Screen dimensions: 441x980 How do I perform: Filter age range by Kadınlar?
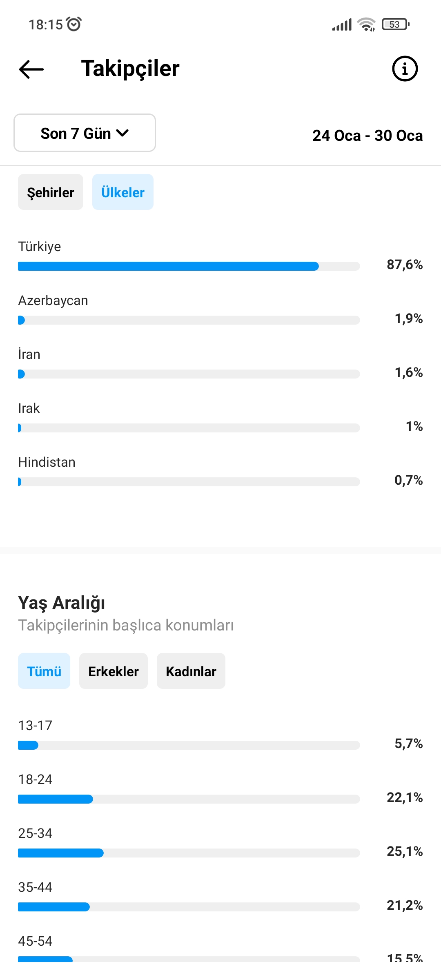click(x=191, y=671)
